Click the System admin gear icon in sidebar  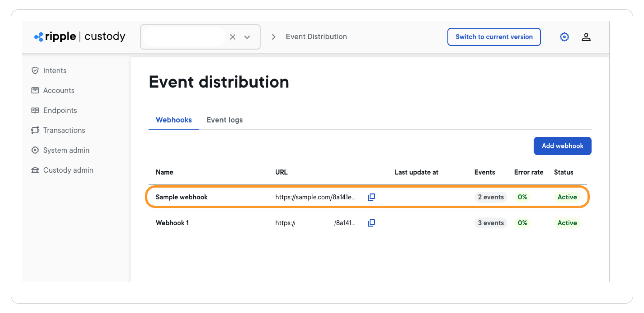click(x=35, y=150)
